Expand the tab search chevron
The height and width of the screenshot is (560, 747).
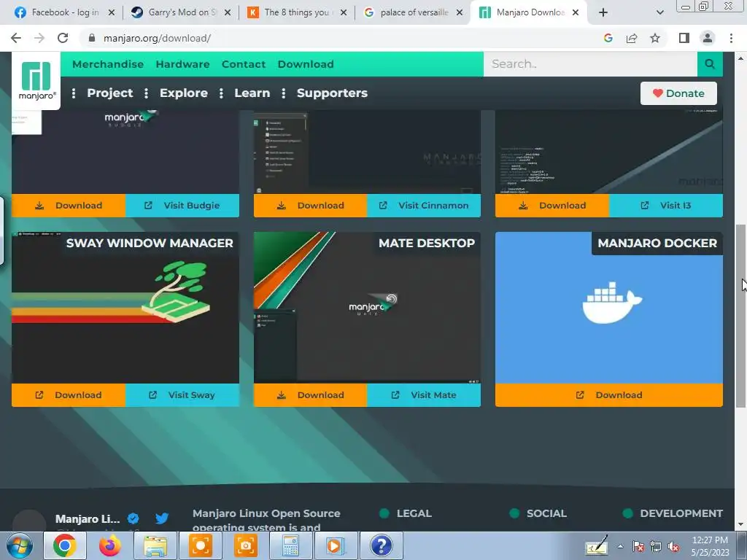[x=659, y=12]
